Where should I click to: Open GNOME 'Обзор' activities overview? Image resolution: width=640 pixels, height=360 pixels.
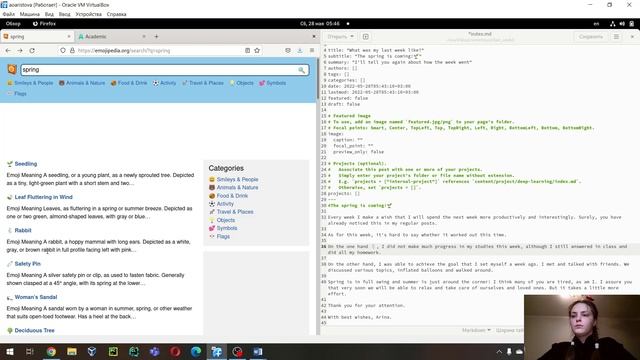[x=13, y=24]
